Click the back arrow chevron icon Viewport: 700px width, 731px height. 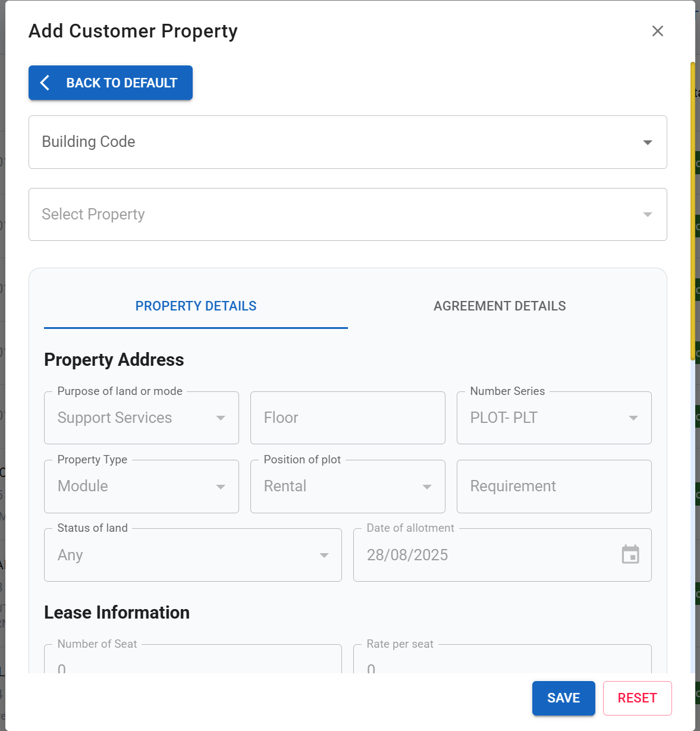45,83
